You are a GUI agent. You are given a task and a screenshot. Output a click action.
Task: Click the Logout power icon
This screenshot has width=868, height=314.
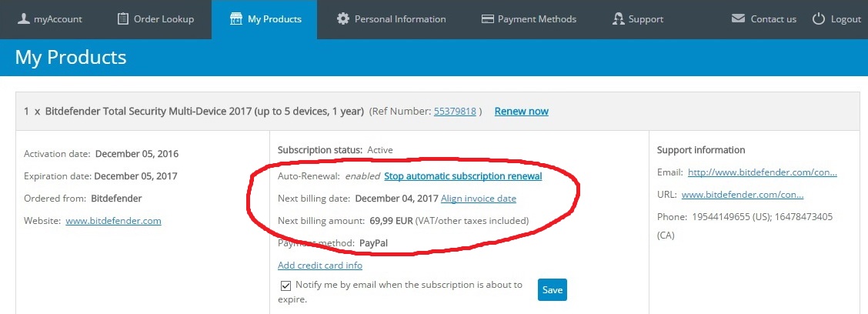(819, 18)
